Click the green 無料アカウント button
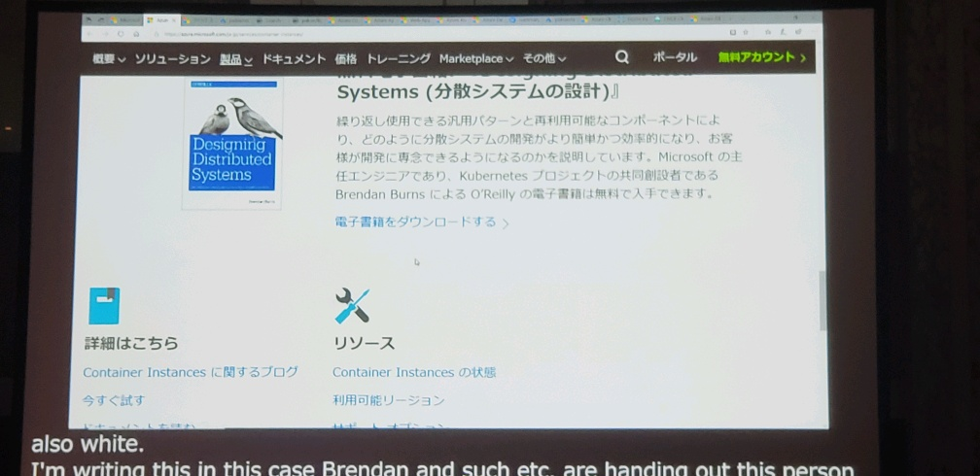This screenshot has width=980, height=476. [762, 57]
